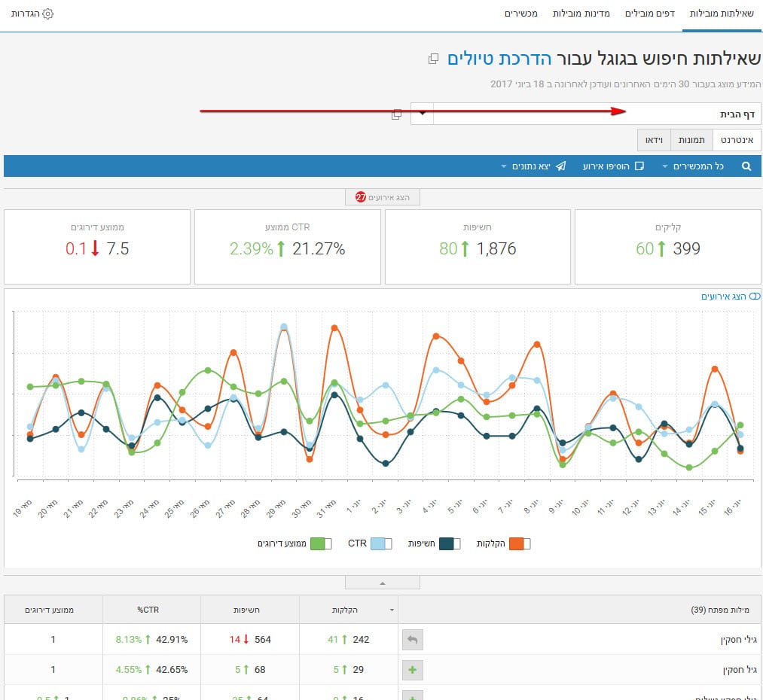Image resolution: width=763 pixels, height=700 pixels.
Task: Click the green ממוצע דירוגים color swatch
Action: coord(317,543)
